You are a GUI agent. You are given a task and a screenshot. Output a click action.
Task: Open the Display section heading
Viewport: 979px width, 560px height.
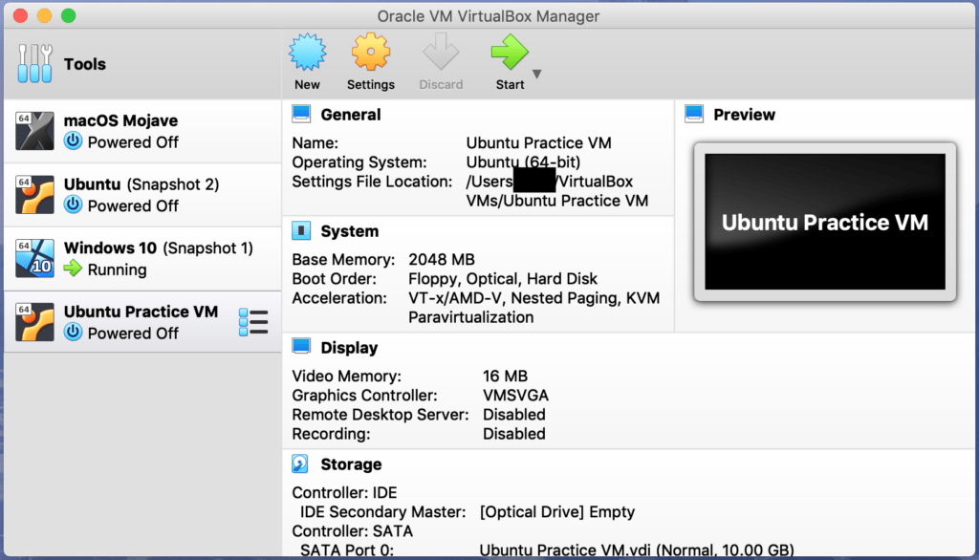[x=349, y=349]
